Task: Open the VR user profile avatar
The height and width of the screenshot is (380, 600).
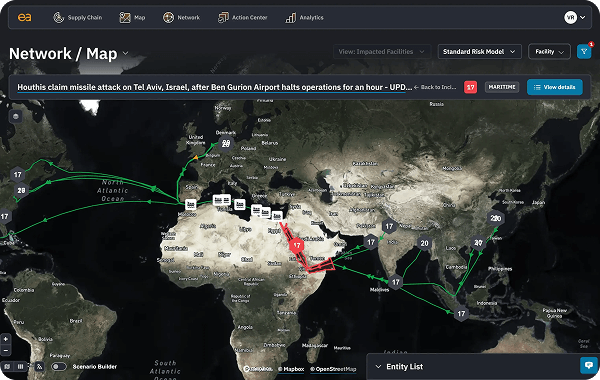Action: (x=570, y=18)
